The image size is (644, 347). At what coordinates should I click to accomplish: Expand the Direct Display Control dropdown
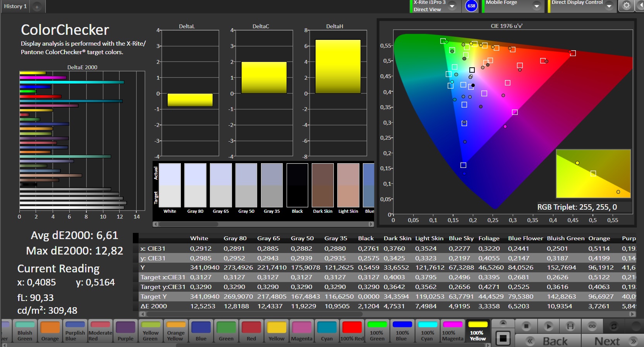point(609,6)
